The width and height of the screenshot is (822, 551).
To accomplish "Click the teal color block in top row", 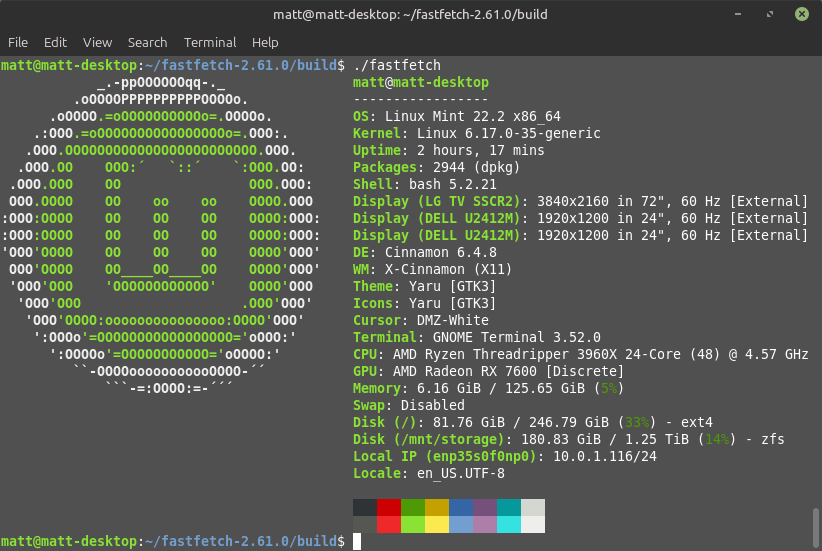I will [509, 507].
